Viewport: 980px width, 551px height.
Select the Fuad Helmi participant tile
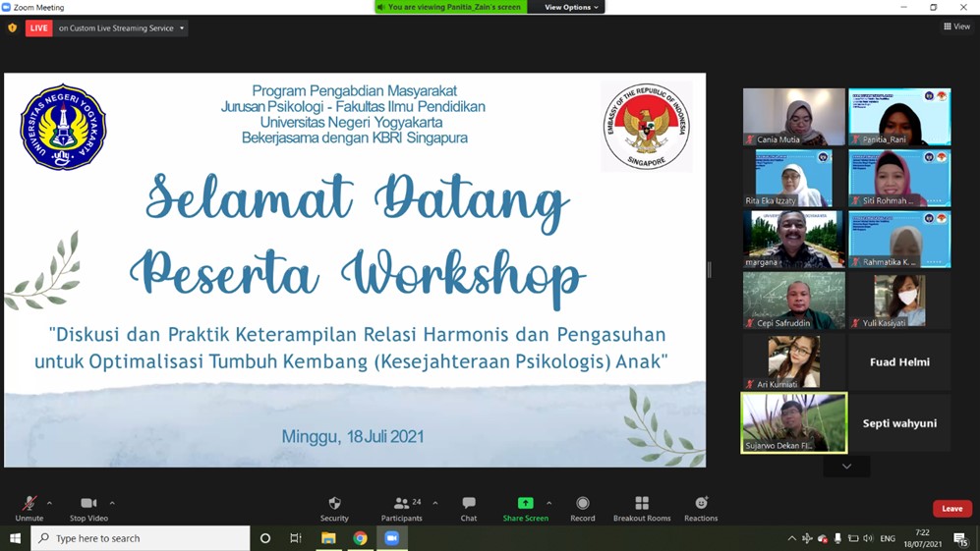click(899, 361)
